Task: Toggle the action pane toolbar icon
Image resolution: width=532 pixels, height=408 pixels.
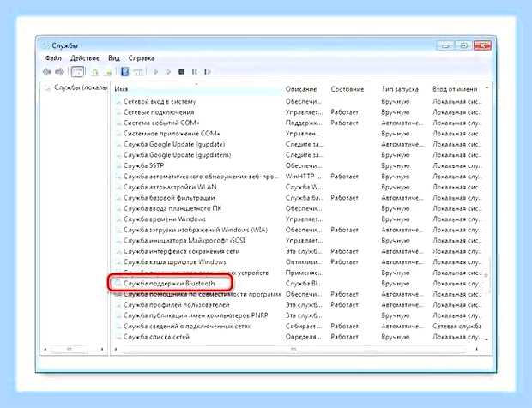Action: click(x=138, y=72)
